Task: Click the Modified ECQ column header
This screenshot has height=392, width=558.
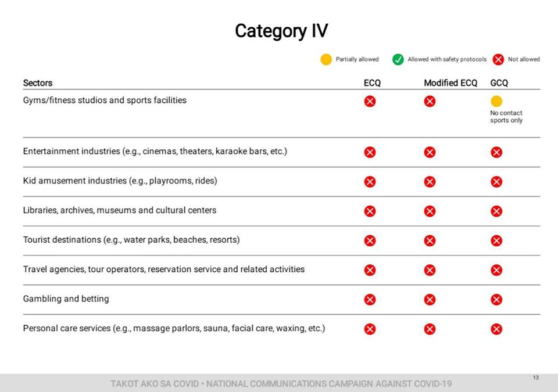Action: (450, 83)
